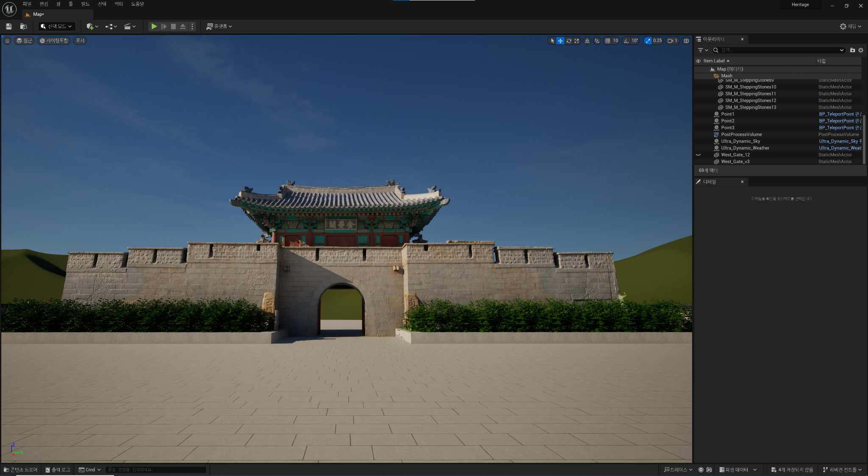
Task: Open the content browser folder-search icon
Action: [24, 26]
